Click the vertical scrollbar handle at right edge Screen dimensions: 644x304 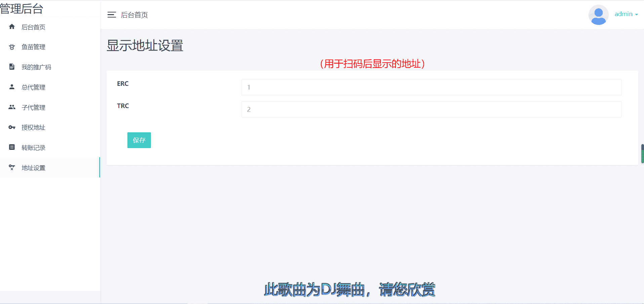click(642, 154)
